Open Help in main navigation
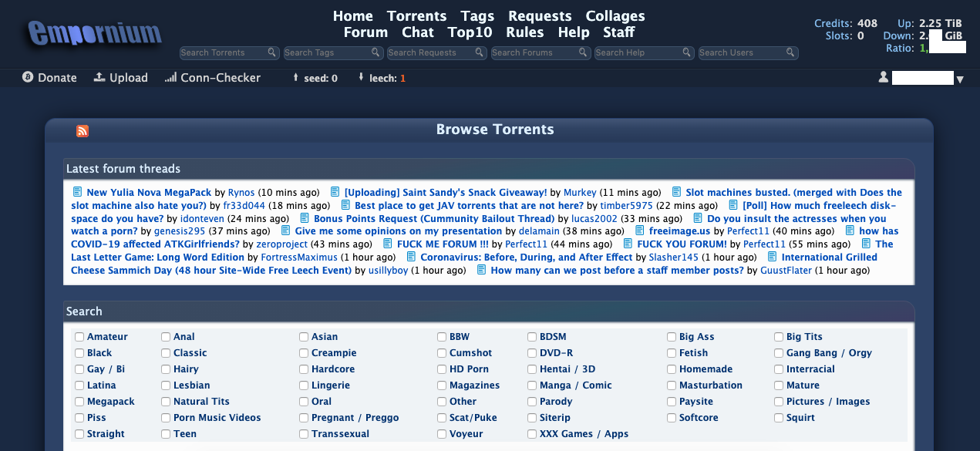The image size is (980, 451). [x=574, y=32]
